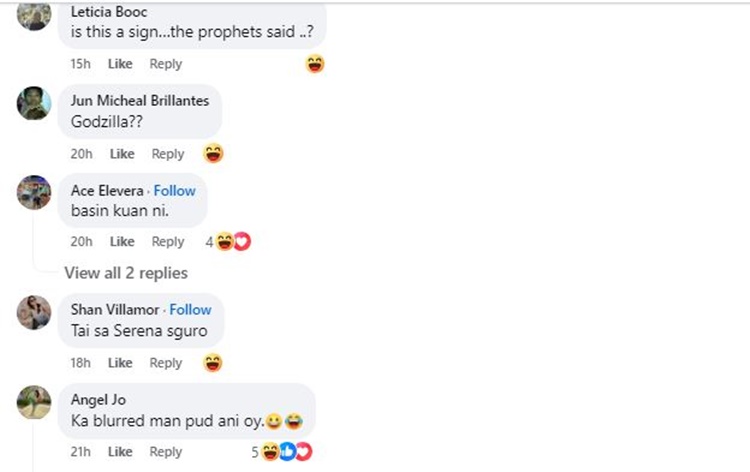The width and height of the screenshot is (750, 472).
Task: Open Leticia Booc's profile name
Action: click(109, 11)
